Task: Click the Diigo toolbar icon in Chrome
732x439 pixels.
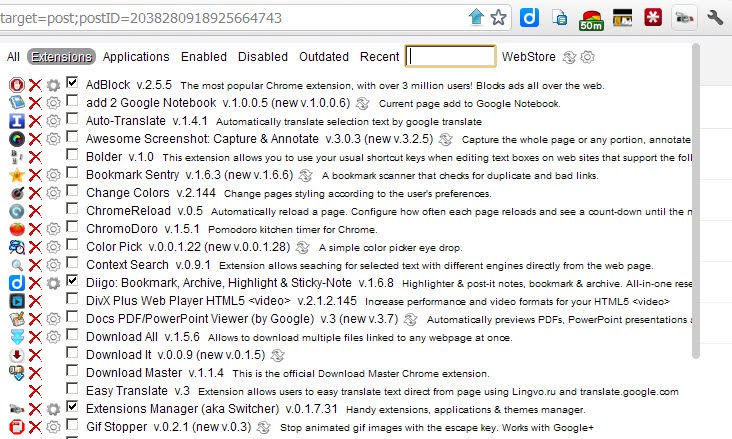Action: click(x=529, y=18)
